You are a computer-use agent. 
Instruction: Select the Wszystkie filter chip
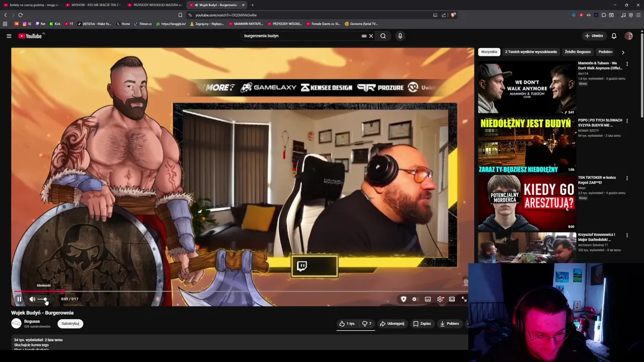pyautogui.click(x=489, y=52)
